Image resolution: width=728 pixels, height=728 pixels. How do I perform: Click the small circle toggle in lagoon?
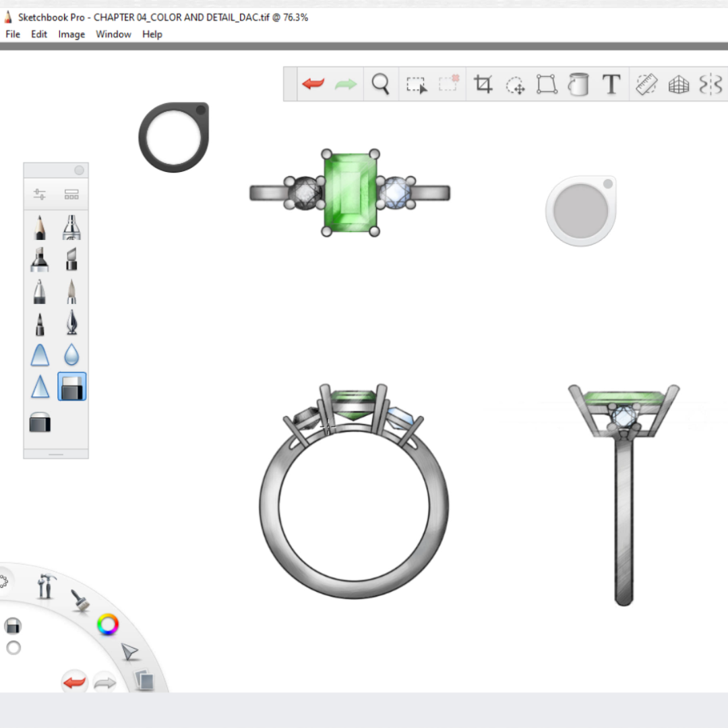click(13, 648)
